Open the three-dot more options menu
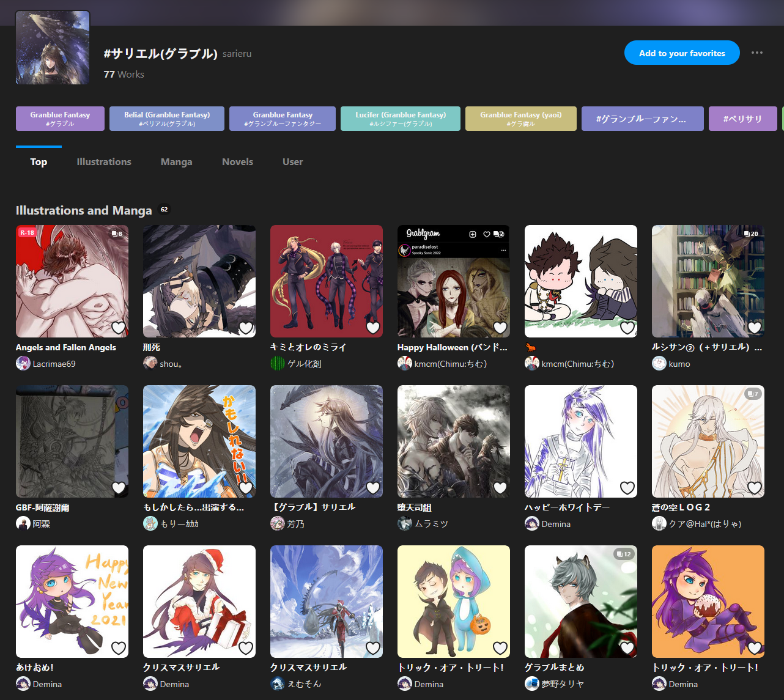 757,53
